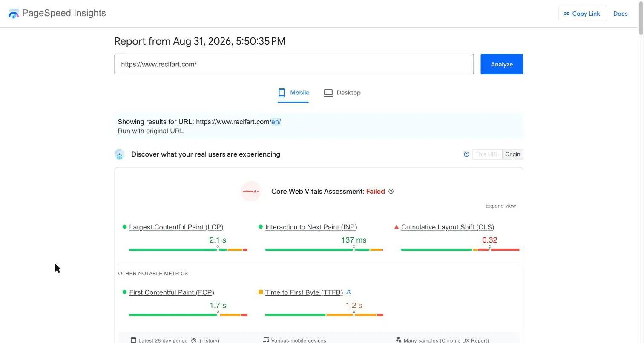The width and height of the screenshot is (644, 343).
Task: Click the TTFB distribution bar
Action: tap(324, 315)
